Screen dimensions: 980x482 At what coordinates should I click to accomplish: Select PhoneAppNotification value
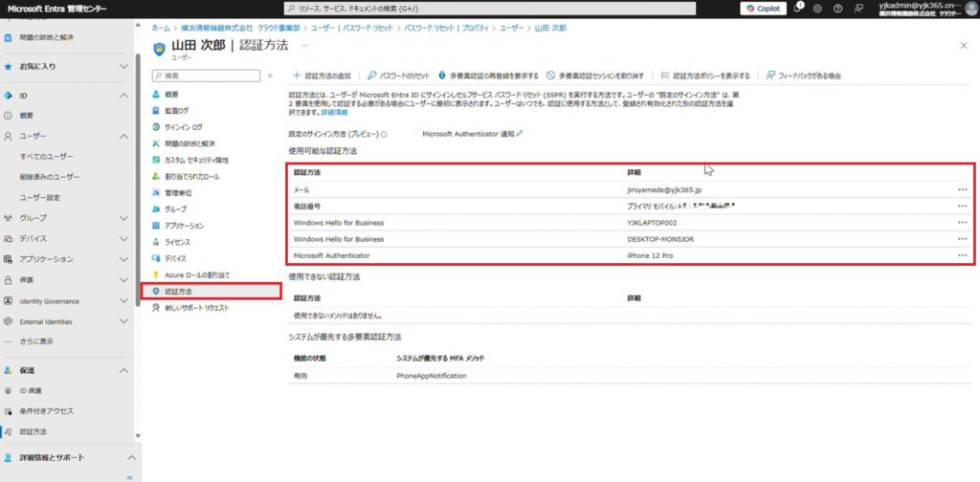click(x=432, y=376)
